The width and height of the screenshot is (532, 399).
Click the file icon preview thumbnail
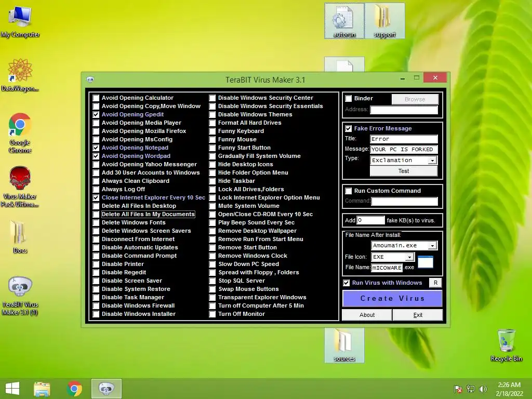click(x=425, y=262)
